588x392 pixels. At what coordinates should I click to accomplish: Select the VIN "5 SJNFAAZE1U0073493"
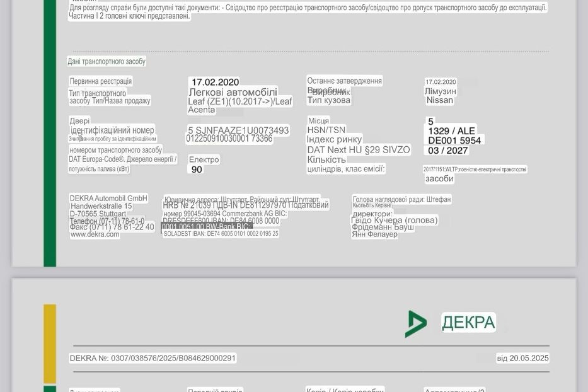tap(238, 130)
